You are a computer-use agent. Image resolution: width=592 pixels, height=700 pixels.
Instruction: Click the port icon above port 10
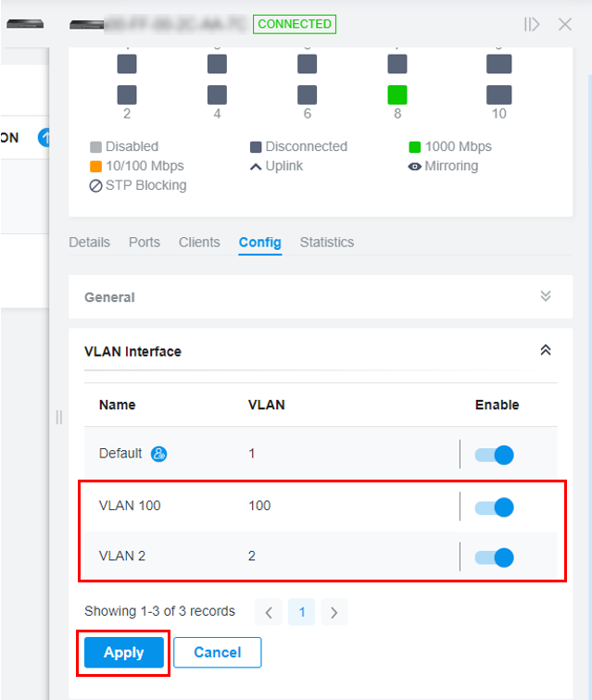tap(499, 64)
